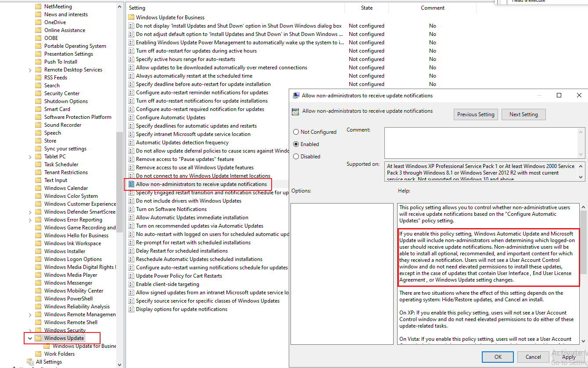Click Comment box scroll-down arrow
The height and width of the screenshot is (368, 588).
(x=581, y=154)
